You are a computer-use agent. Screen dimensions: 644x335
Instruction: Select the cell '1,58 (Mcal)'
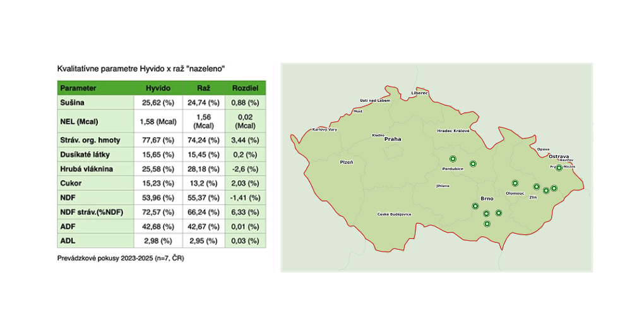[x=158, y=121]
